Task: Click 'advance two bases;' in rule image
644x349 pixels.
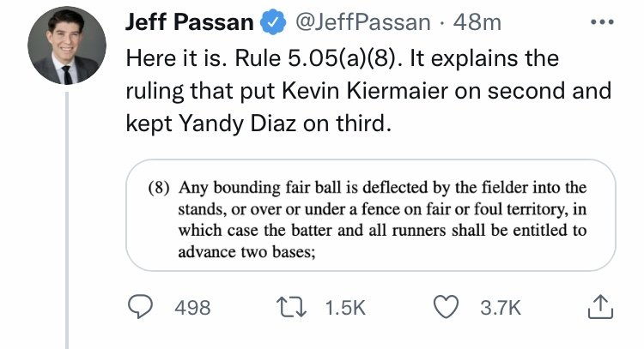Action: (246, 252)
